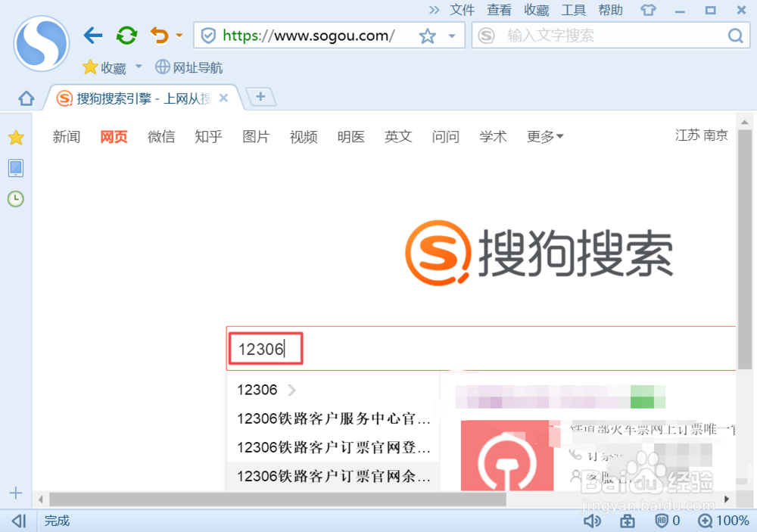
Task: Bookmark page with the address bar star
Action: 427,36
